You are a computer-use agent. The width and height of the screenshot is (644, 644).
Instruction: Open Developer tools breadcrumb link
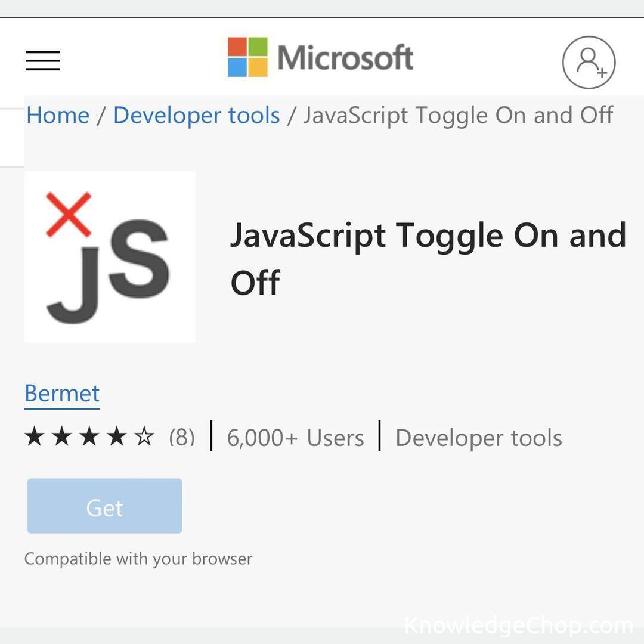[x=196, y=115]
